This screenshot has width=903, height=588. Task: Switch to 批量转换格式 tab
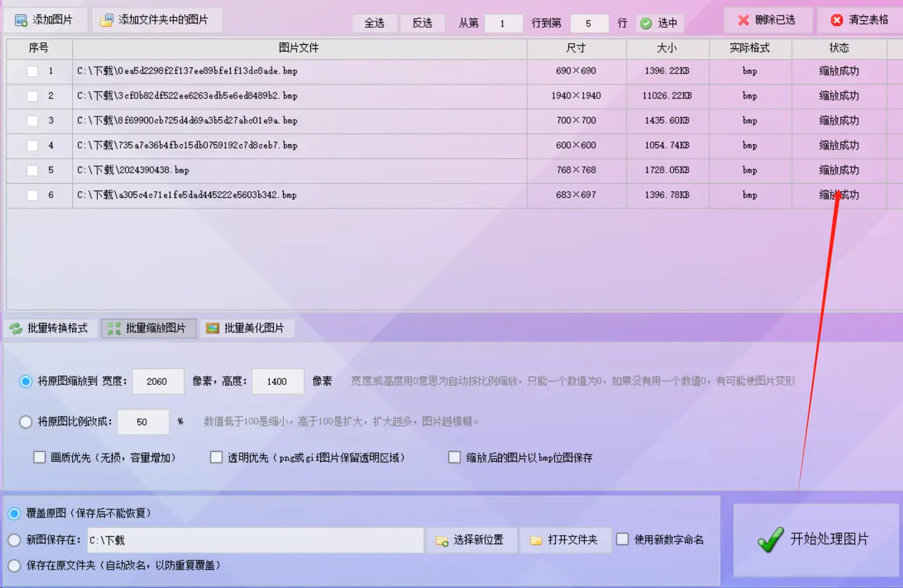point(50,328)
